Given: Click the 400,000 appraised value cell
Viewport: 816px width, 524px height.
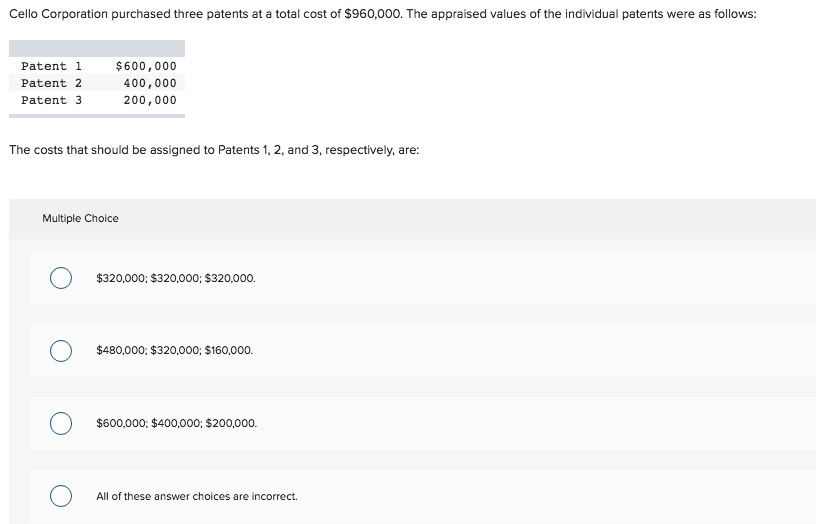Looking at the screenshot, I should point(150,83).
